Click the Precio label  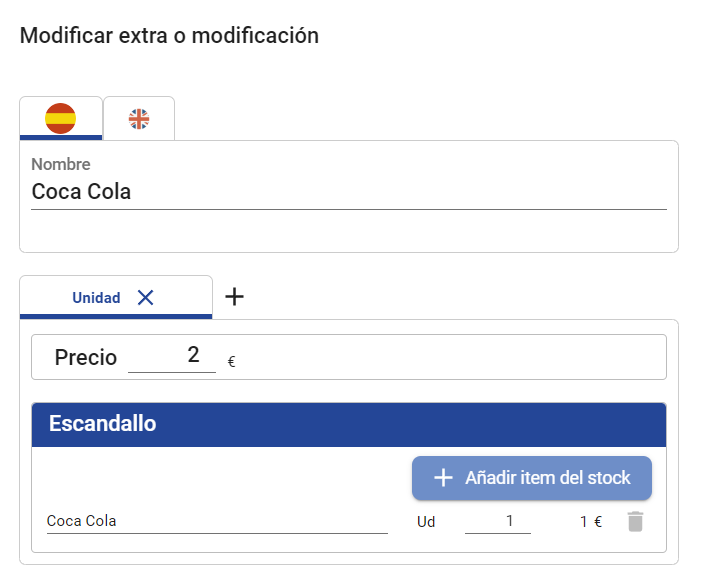pyautogui.click(x=86, y=357)
